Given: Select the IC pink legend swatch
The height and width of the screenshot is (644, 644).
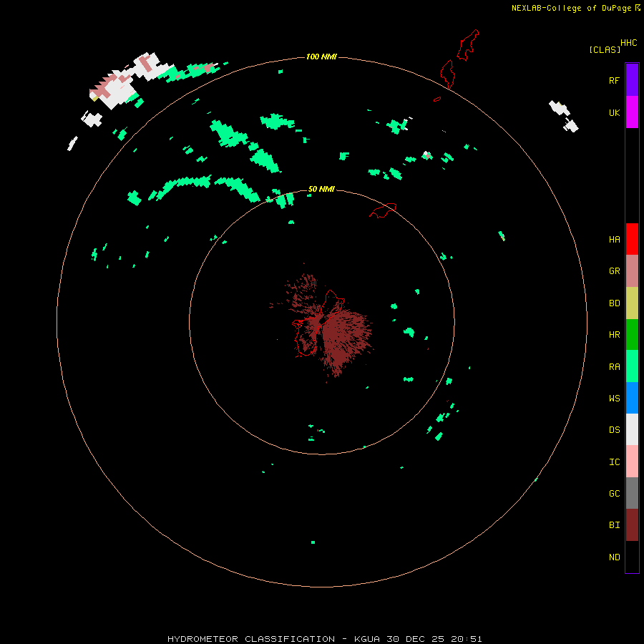Looking at the screenshot, I should click(632, 462).
